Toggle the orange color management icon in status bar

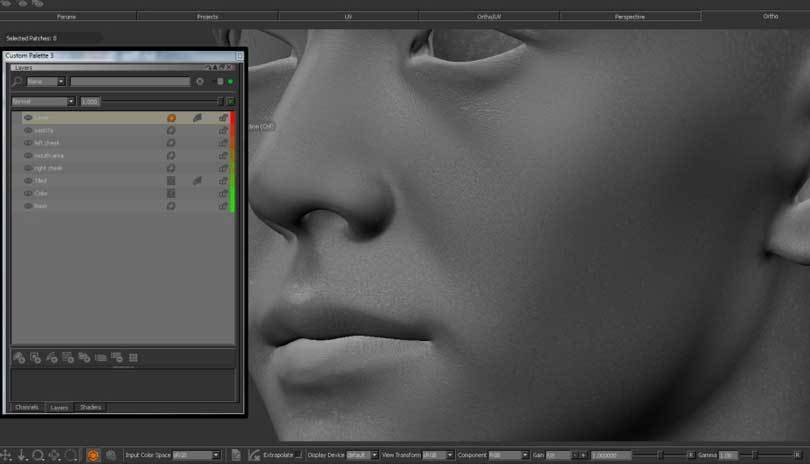click(93, 455)
